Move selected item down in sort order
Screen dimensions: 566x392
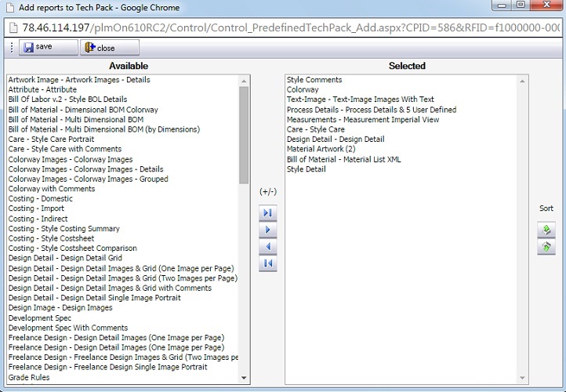pyautogui.click(x=546, y=247)
